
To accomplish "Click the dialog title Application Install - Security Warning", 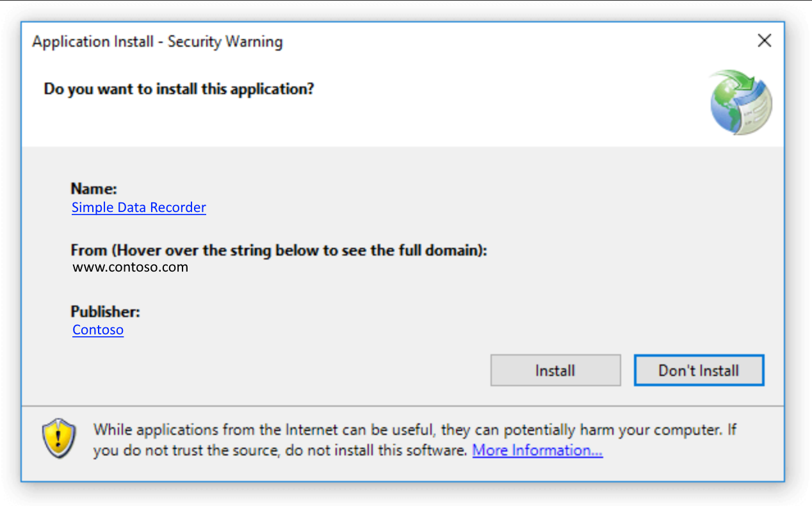I will (157, 41).
